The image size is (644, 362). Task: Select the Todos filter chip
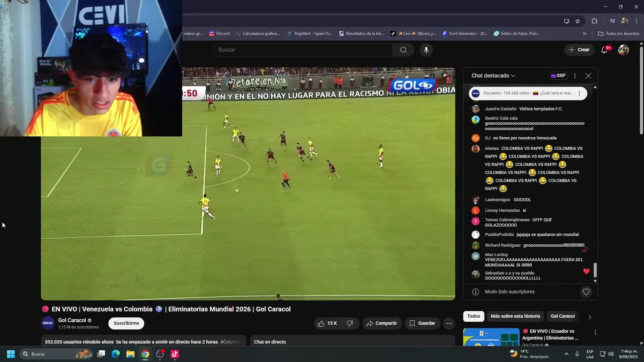(x=473, y=316)
